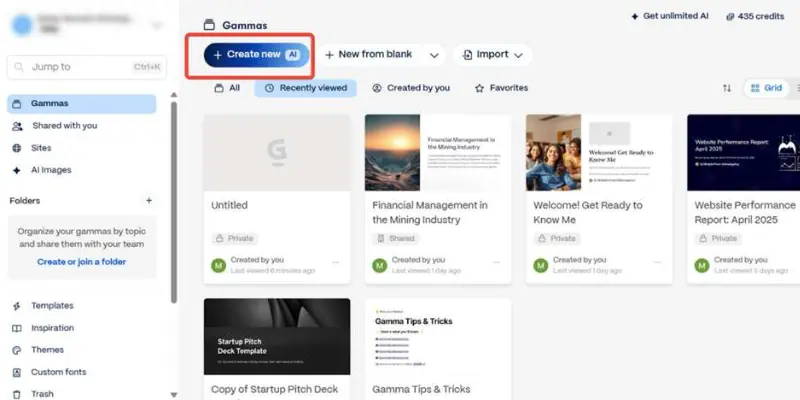Click the workspace profile avatar
Viewport: 800px width, 400px height.
click(x=22, y=24)
